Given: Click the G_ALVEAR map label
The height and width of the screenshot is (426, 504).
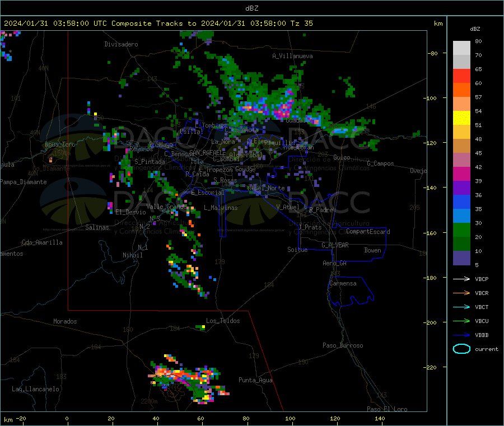Looking at the screenshot, I should pyautogui.click(x=335, y=245).
